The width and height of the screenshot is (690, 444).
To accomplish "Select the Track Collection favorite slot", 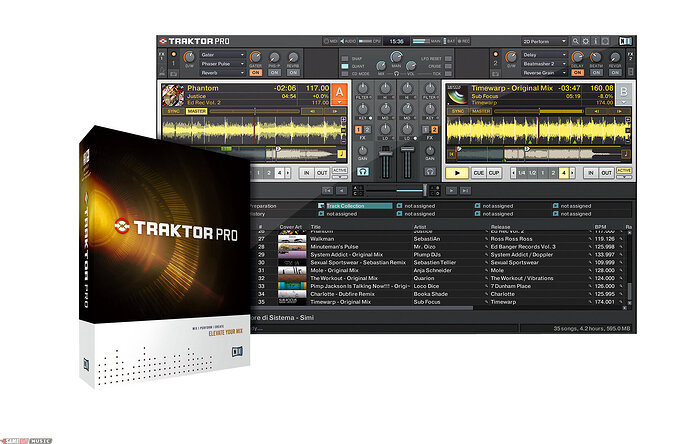I will click(355, 206).
